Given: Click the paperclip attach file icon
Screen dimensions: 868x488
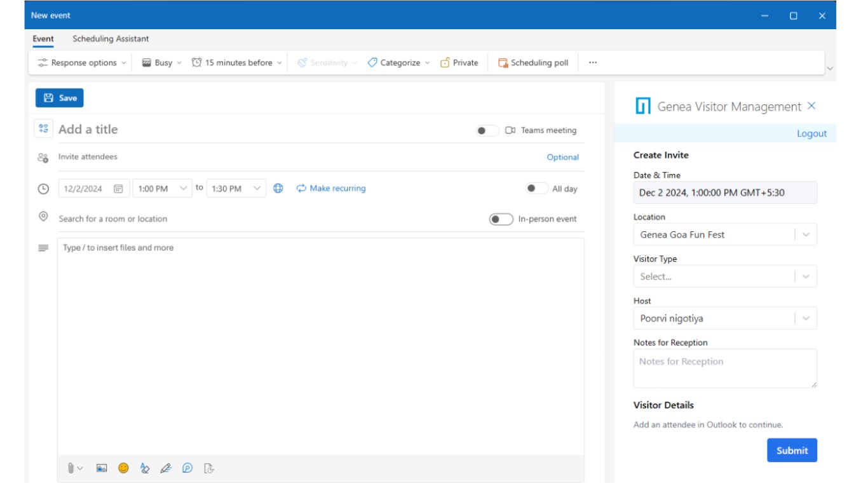Looking at the screenshot, I should (71, 468).
